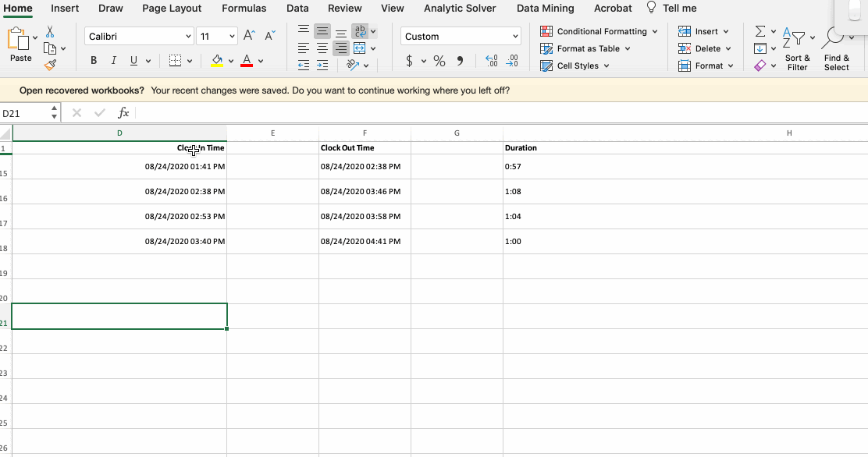Image resolution: width=868 pixels, height=457 pixels.
Task: Click the Comma Style icon
Action: 459,59
